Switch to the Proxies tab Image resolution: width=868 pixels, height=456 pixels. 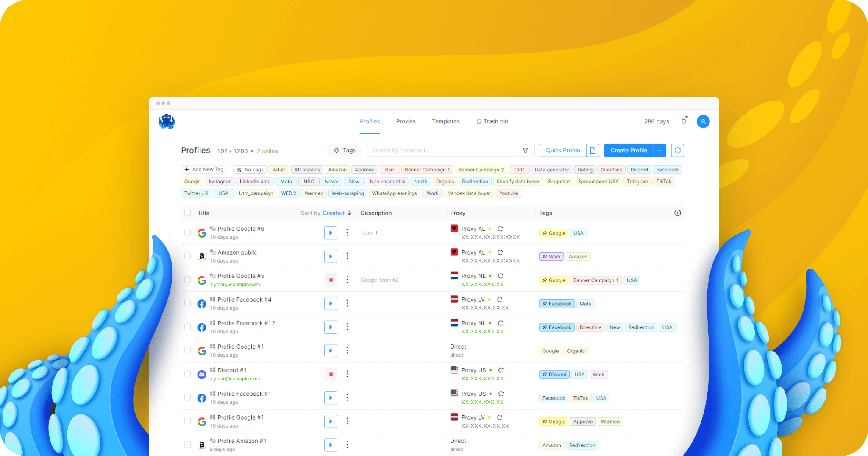click(406, 121)
